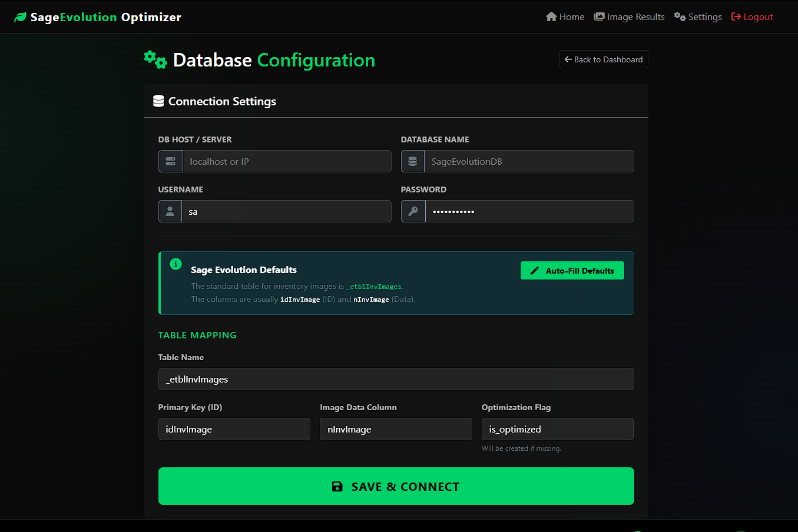Click the DATABASE NAME label

coord(435,139)
